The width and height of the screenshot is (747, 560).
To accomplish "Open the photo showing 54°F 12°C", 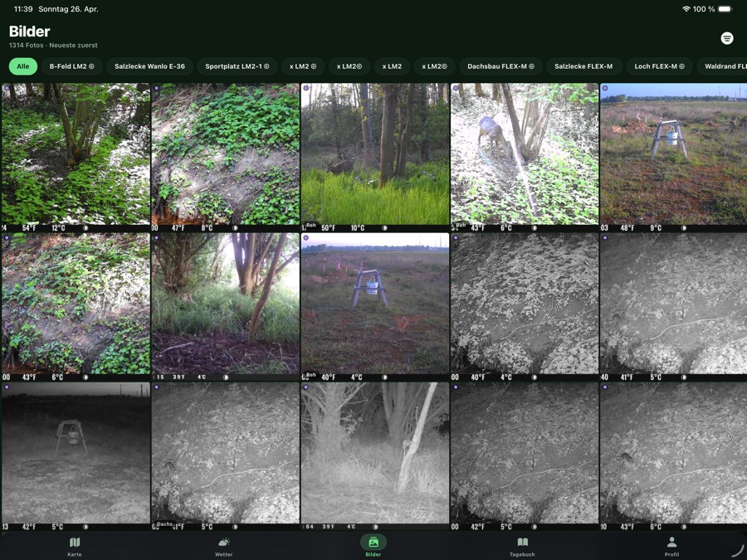I will point(76,158).
